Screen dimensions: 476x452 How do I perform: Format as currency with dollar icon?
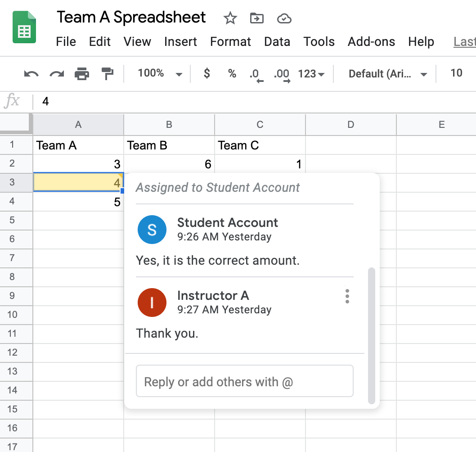[207, 73]
